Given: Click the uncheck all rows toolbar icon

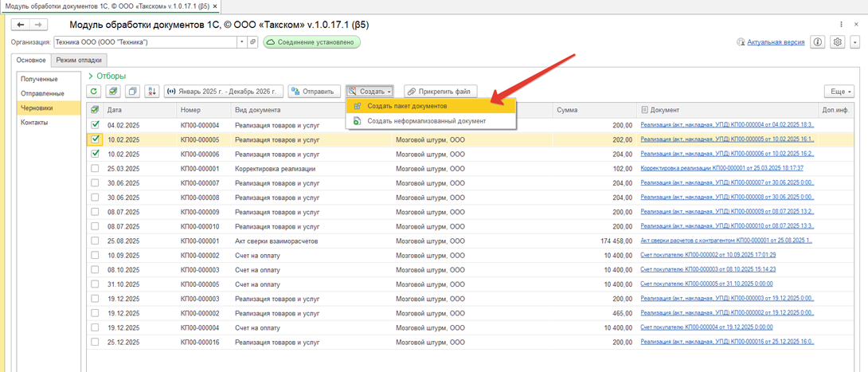Looking at the screenshot, I should click(x=132, y=92).
